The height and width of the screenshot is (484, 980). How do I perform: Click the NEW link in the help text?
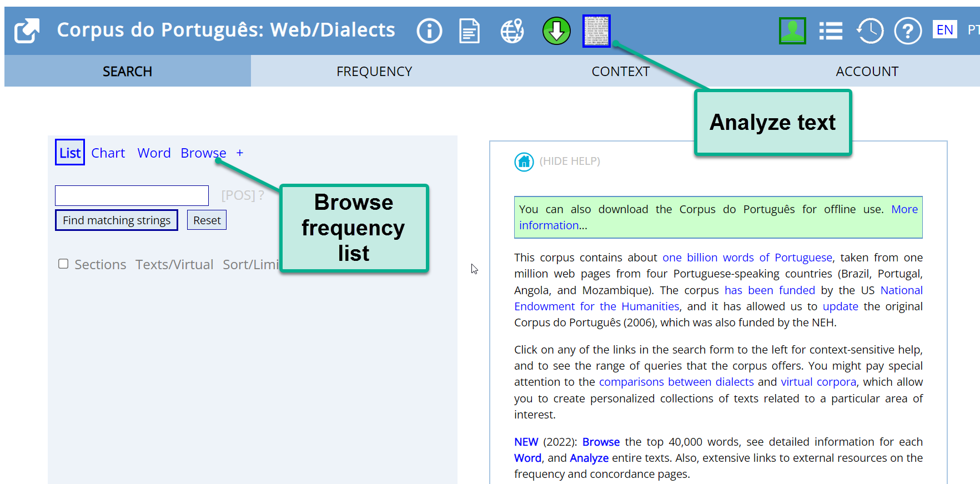click(x=526, y=442)
